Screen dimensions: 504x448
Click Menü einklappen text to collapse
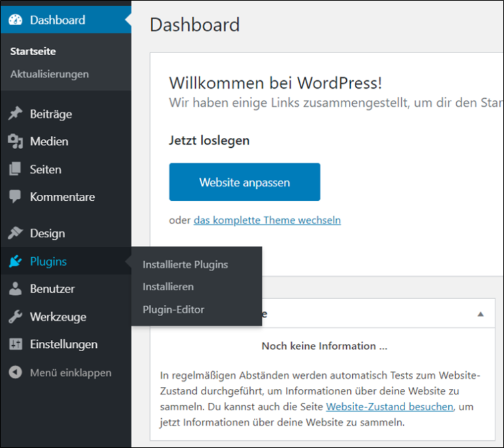(71, 372)
